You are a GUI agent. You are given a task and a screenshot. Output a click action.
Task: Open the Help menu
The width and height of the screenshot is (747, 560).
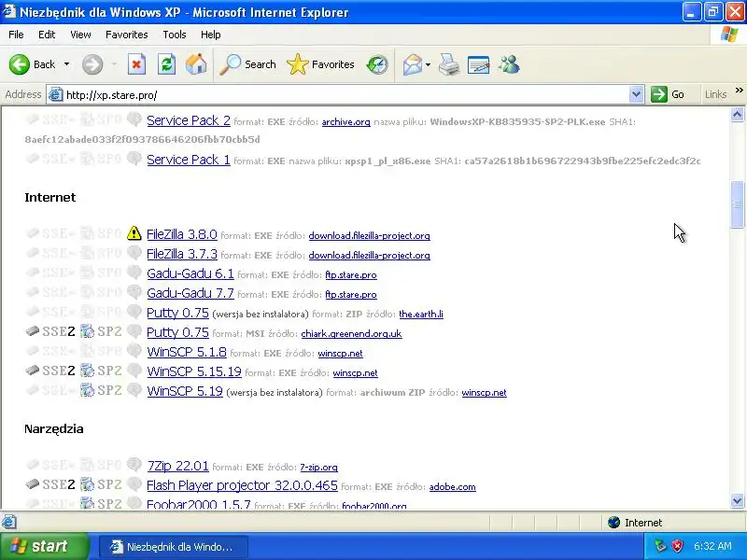click(x=211, y=35)
